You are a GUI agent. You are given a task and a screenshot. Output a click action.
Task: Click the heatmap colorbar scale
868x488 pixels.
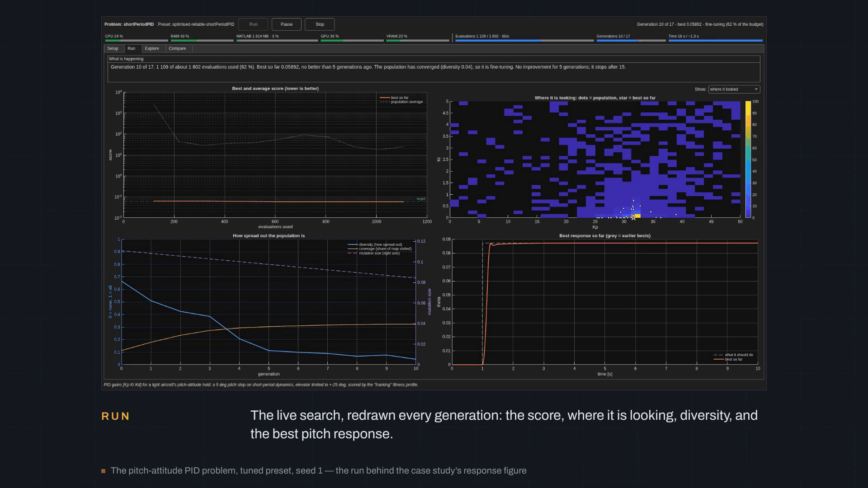pos(748,160)
